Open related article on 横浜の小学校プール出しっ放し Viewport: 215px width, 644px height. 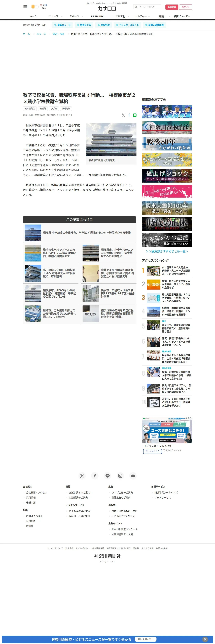pyautogui.click(x=51, y=253)
